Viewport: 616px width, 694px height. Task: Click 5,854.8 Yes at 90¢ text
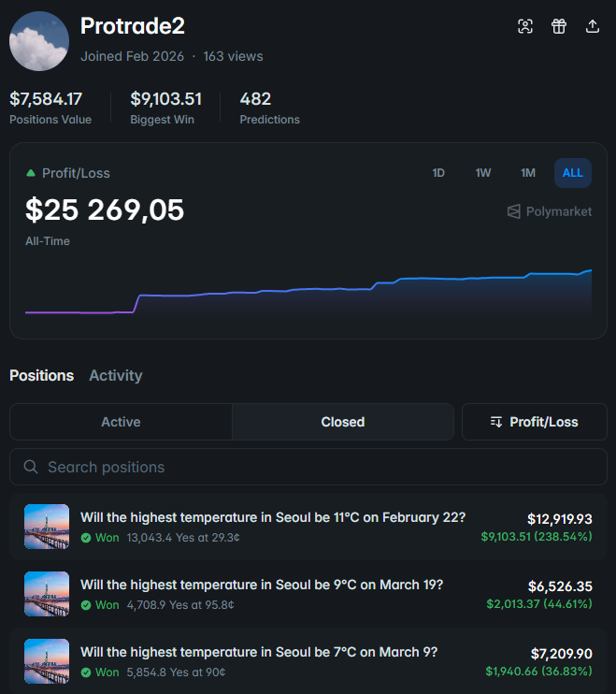coord(176,672)
